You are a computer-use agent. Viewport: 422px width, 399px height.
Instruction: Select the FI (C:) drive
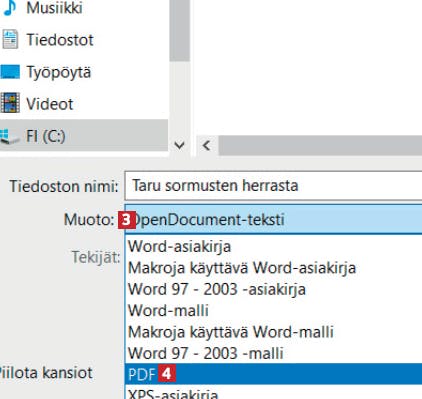click(x=83, y=136)
